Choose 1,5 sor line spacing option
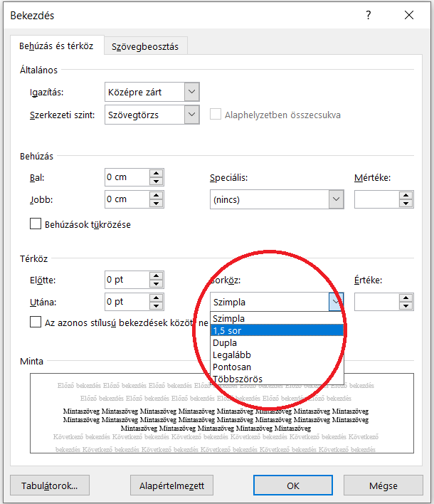Viewport: 434px width, 504px height. point(277,330)
